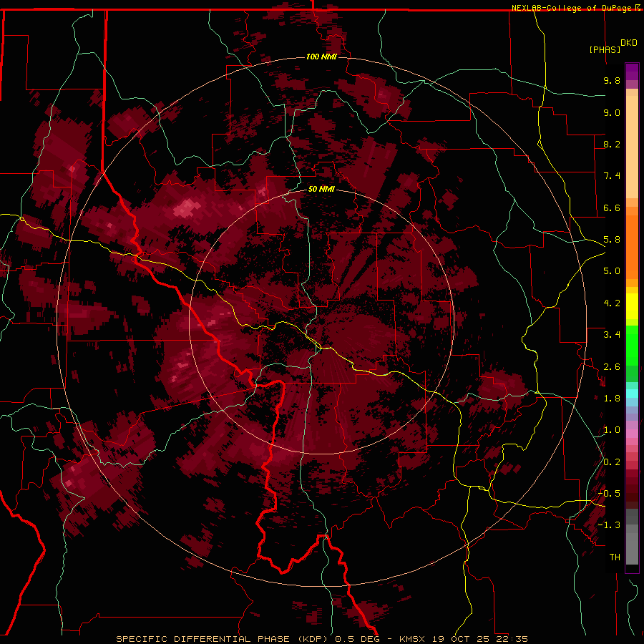
Task: Click the bright pink KDP core northwest of radar
Action: [187, 208]
